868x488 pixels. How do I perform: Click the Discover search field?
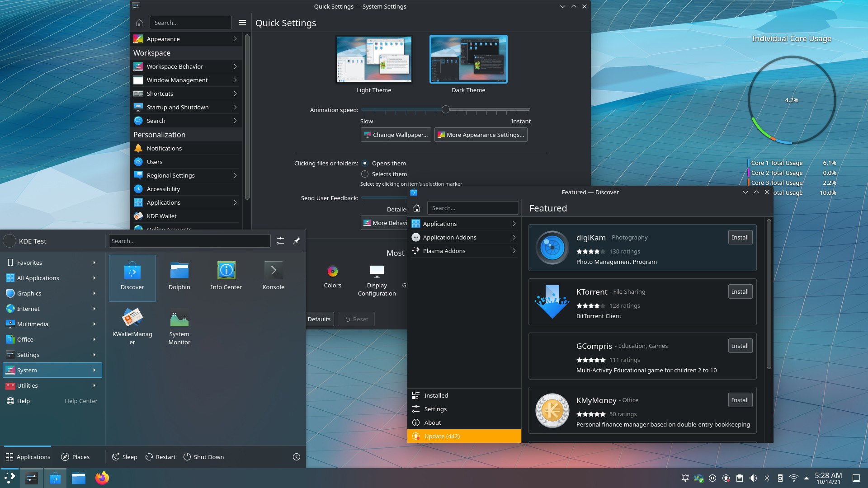pos(473,208)
